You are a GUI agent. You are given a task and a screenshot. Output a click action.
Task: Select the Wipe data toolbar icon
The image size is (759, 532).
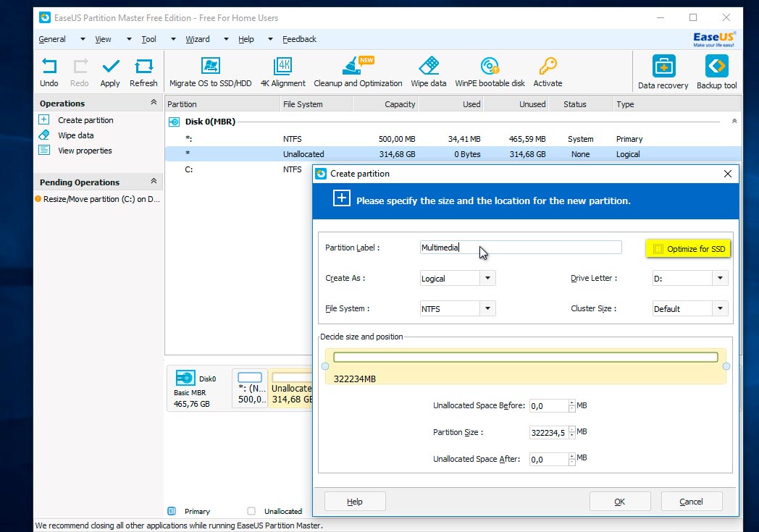tap(429, 67)
